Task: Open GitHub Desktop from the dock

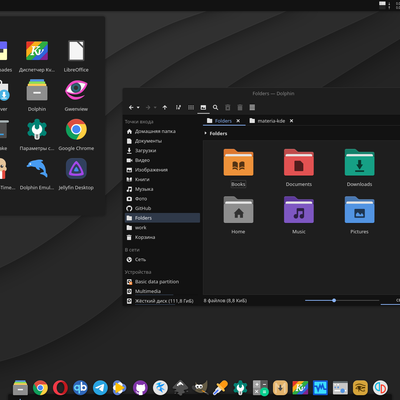Action: click(140, 388)
